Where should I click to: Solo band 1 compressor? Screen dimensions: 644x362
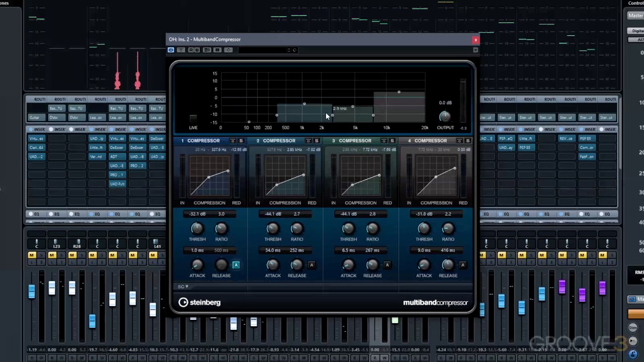(x=241, y=141)
